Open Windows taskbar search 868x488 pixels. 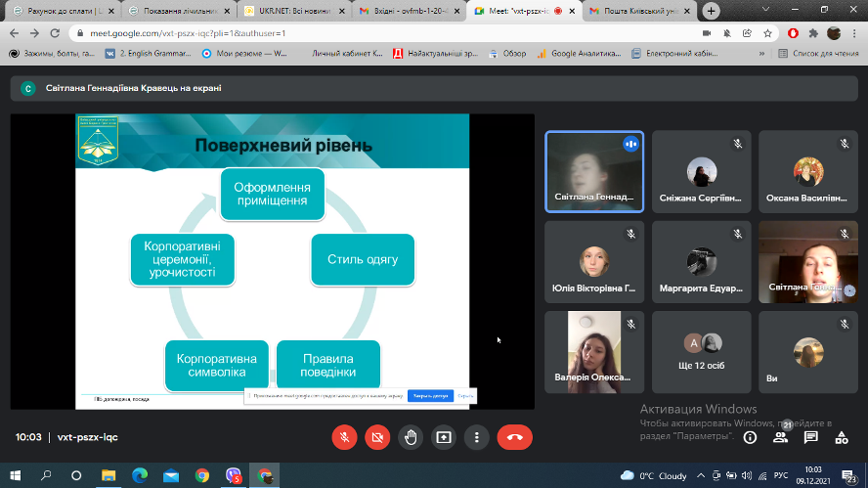click(x=46, y=475)
